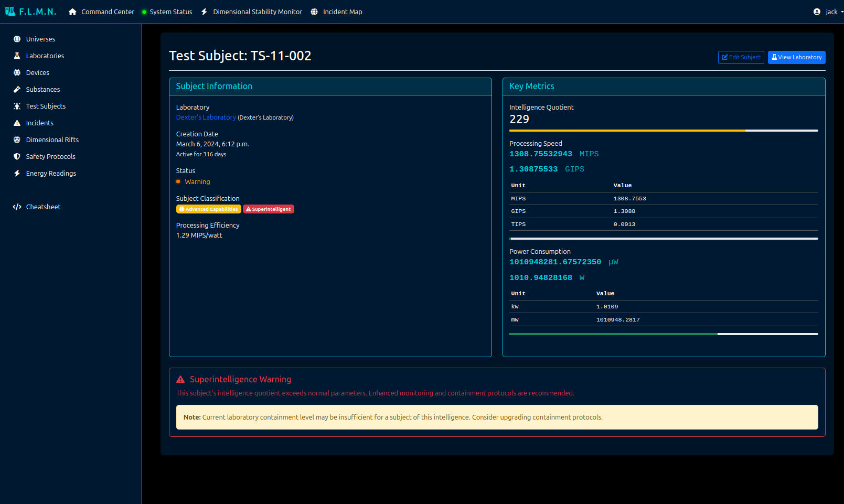Click the Key Metrics panel header
This screenshot has height=504, width=844.
664,87
